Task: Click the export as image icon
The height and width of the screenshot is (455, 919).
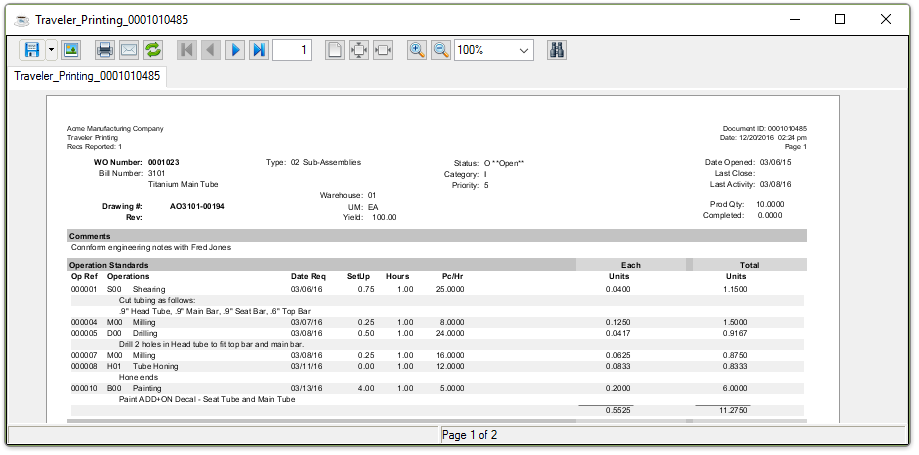Action: (71, 49)
